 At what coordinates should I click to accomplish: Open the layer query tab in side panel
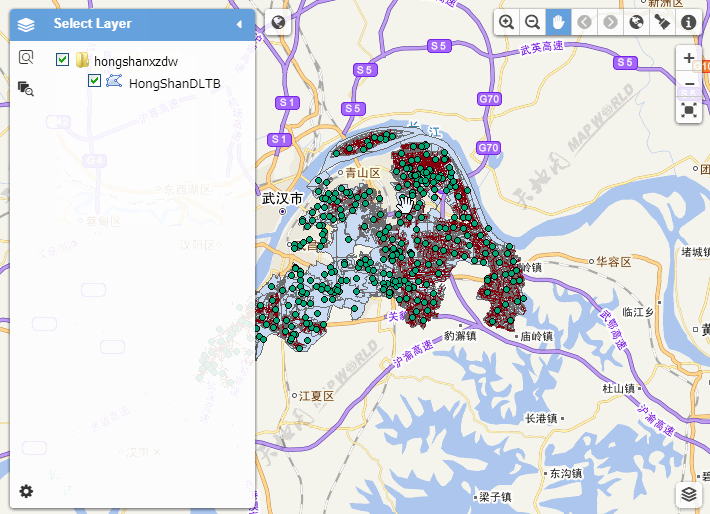coord(26,89)
